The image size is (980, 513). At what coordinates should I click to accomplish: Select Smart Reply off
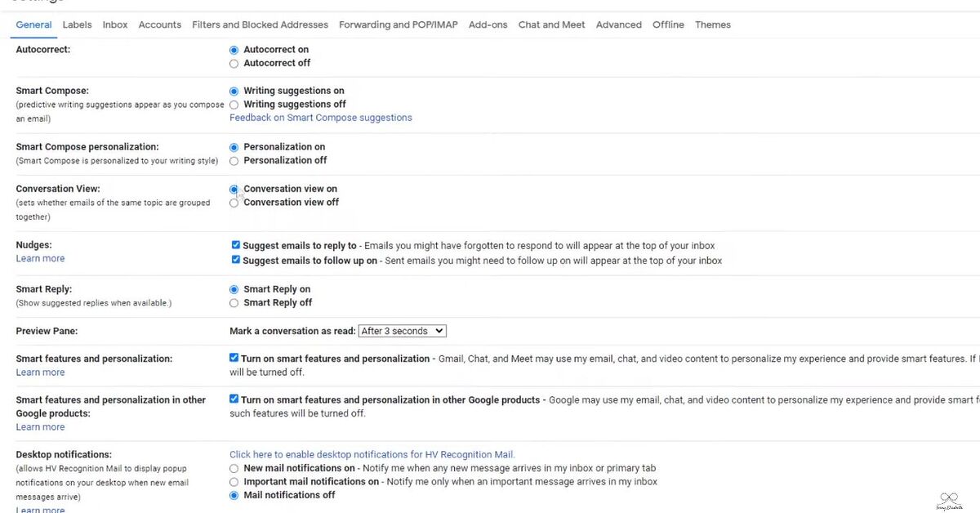[234, 302]
